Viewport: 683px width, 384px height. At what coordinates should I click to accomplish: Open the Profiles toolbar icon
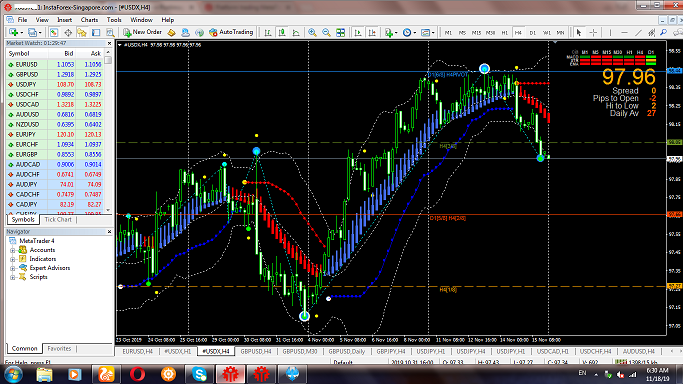pos(32,33)
